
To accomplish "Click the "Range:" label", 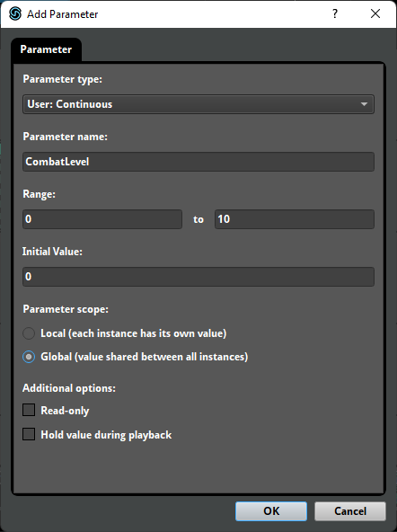I will [x=39, y=194].
